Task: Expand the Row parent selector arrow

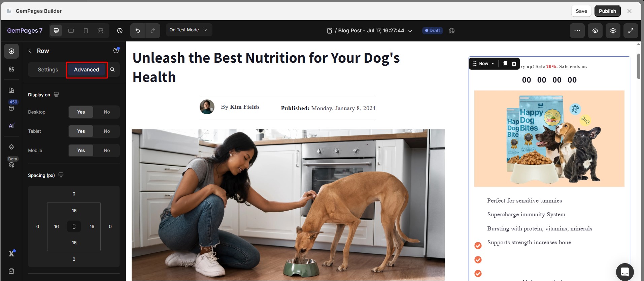Action: [493, 64]
